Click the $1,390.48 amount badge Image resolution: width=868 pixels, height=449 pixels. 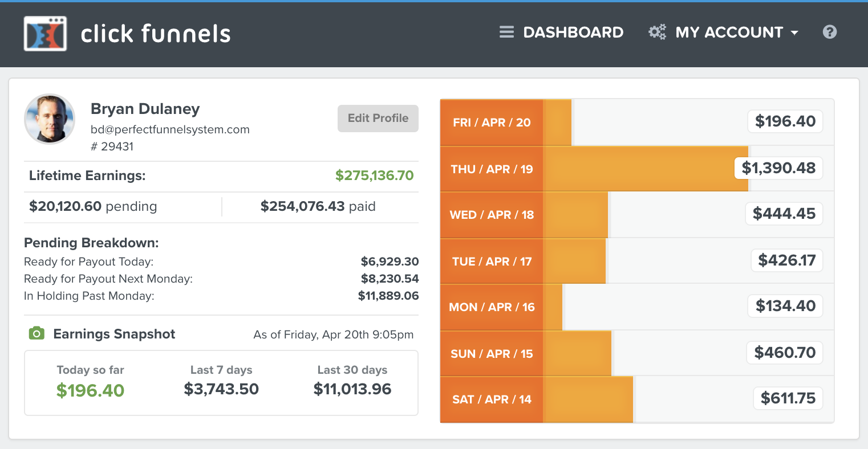pos(778,168)
